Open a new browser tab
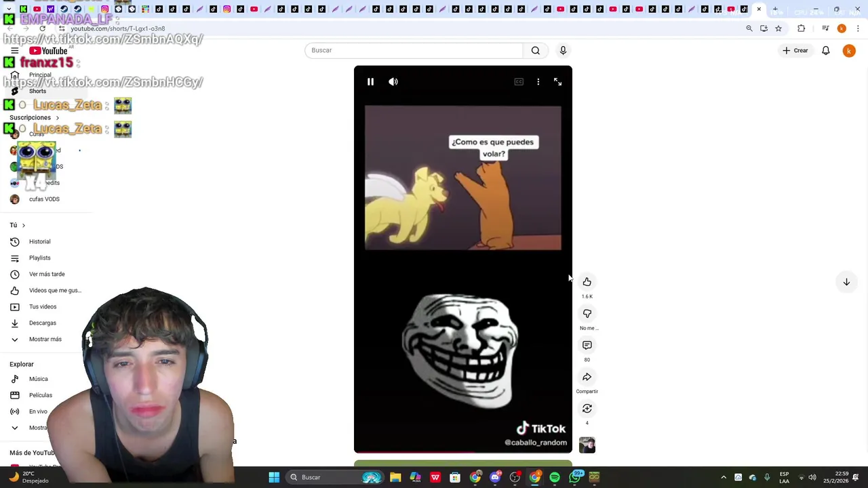Viewport: 868px width, 488px height. pos(775,9)
